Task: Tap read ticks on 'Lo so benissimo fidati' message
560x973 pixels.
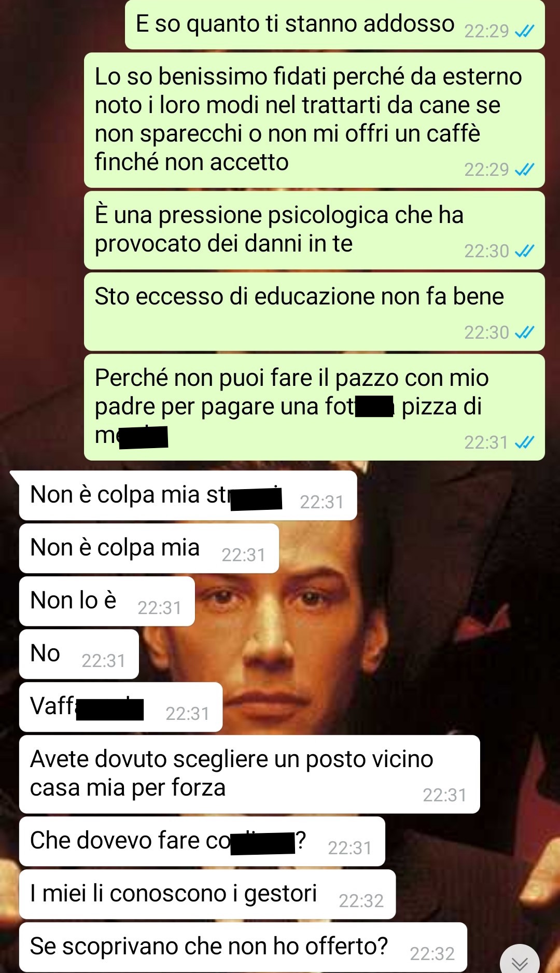Action: click(524, 170)
